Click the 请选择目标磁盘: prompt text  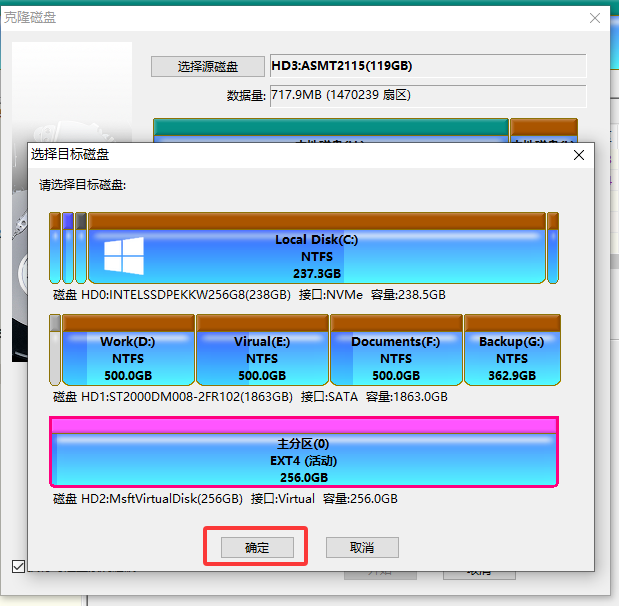pos(83,185)
